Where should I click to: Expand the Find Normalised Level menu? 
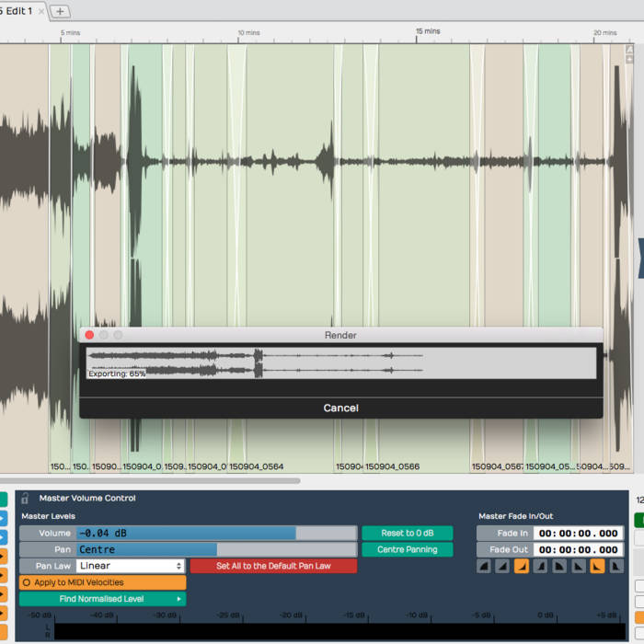coord(102,599)
